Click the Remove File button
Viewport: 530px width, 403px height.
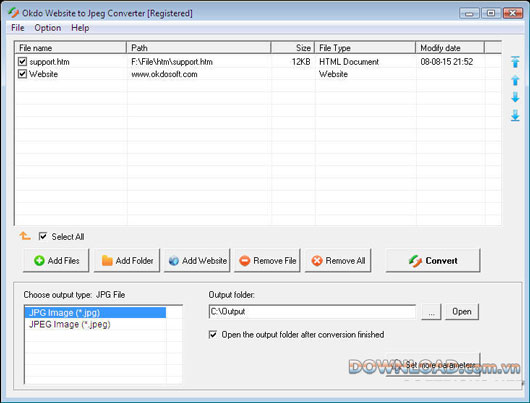coord(267,260)
